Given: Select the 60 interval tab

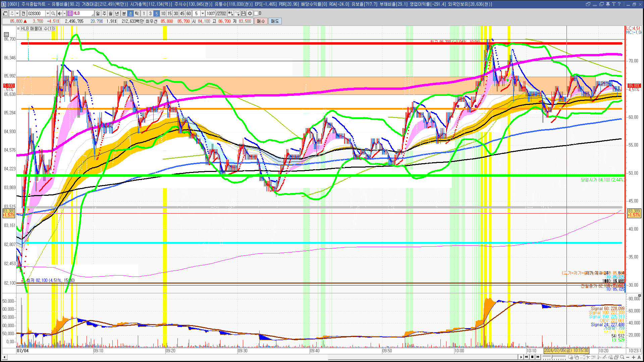Looking at the screenshot, I should pyautogui.click(x=189, y=13).
